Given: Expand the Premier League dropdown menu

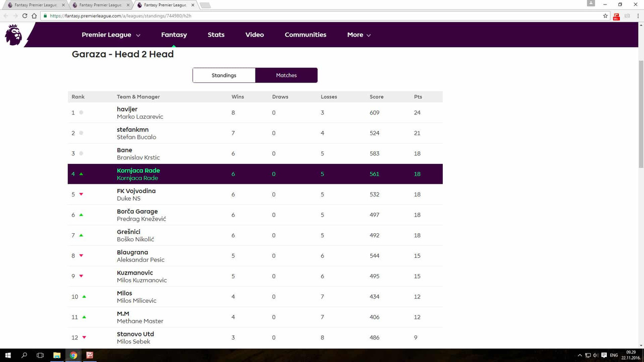Looking at the screenshot, I should pos(111,35).
